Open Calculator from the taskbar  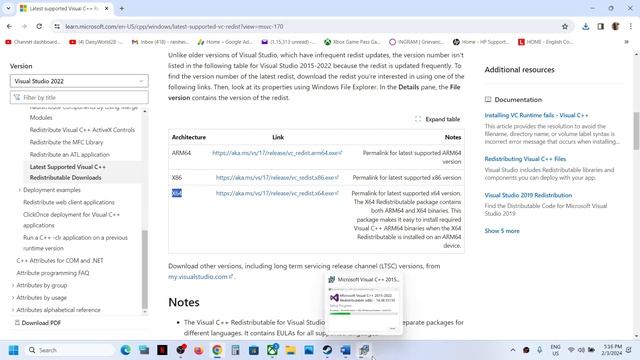[236, 350]
